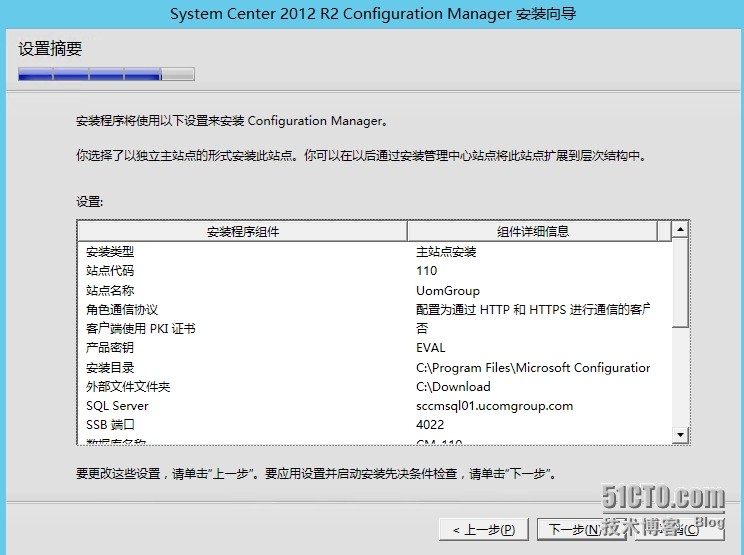This screenshot has height=555, width=744.
Task: Select the 客户端使用 PKI 证书 row
Action: point(375,329)
